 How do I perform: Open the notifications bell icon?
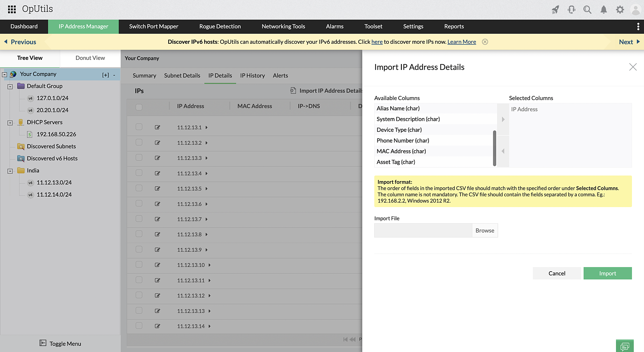(604, 10)
